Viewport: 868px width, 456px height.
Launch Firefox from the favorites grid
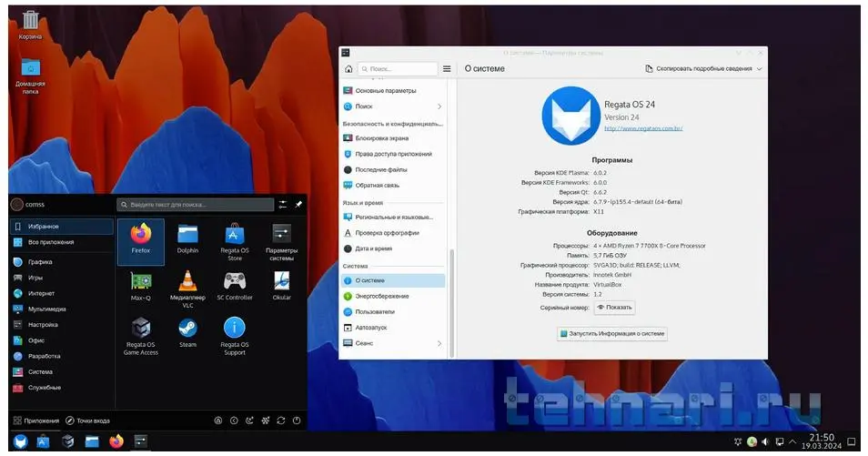click(141, 241)
